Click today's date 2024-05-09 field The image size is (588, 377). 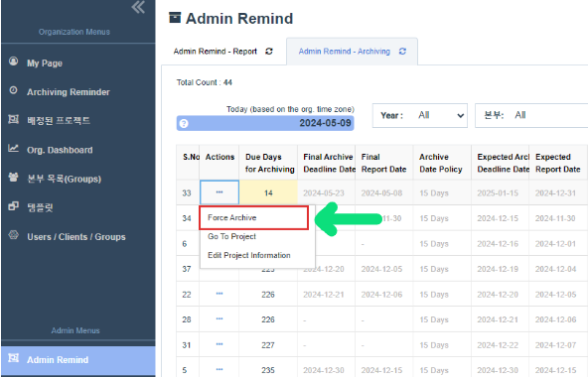pos(265,123)
